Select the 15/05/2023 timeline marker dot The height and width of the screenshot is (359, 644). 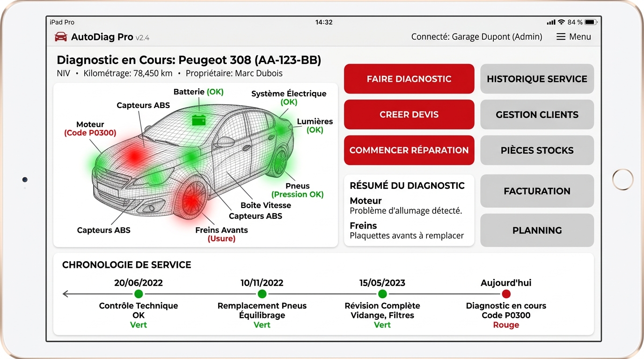pos(382,294)
